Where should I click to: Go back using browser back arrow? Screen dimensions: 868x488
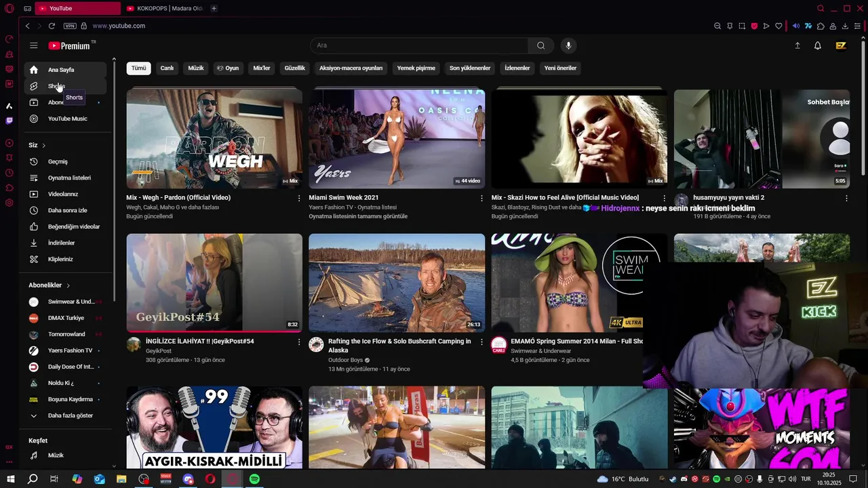(27, 26)
